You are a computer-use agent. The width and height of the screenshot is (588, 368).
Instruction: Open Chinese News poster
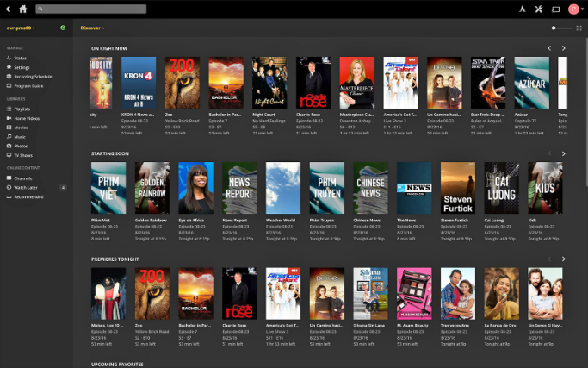click(x=370, y=188)
